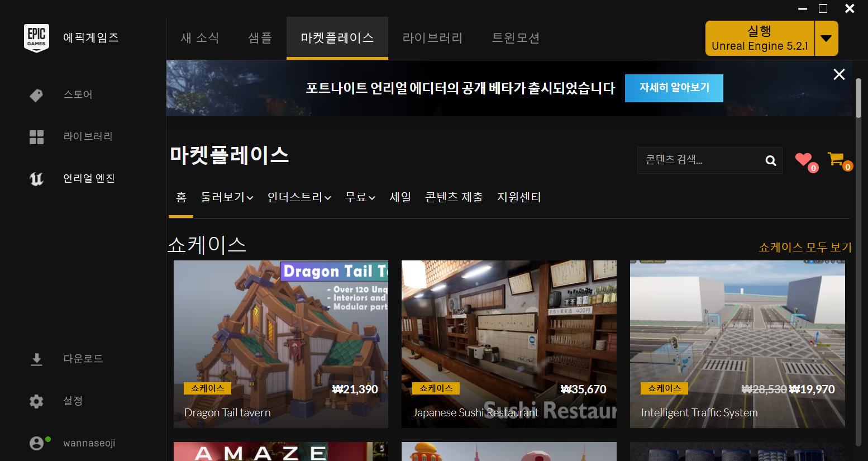Screen dimensions: 868x461
Task: Open the 세일 page
Action: [x=400, y=197]
